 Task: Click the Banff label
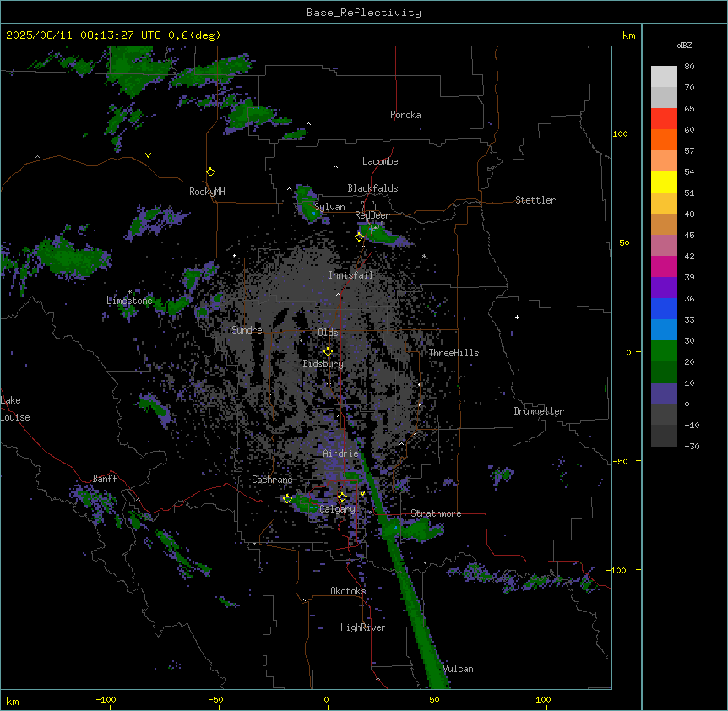(105, 479)
